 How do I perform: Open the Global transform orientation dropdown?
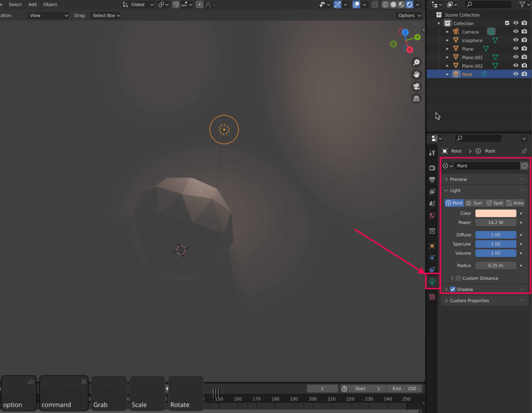coord(138,4)
